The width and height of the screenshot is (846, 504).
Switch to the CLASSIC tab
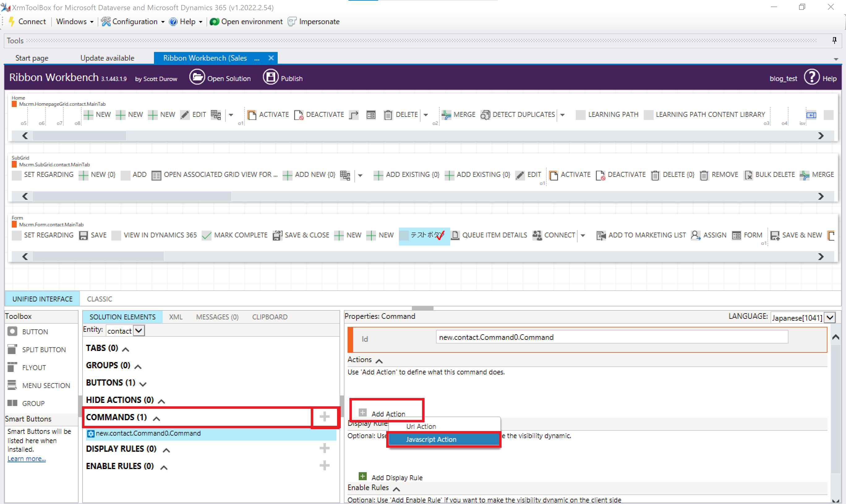click(x=99, y=299)
